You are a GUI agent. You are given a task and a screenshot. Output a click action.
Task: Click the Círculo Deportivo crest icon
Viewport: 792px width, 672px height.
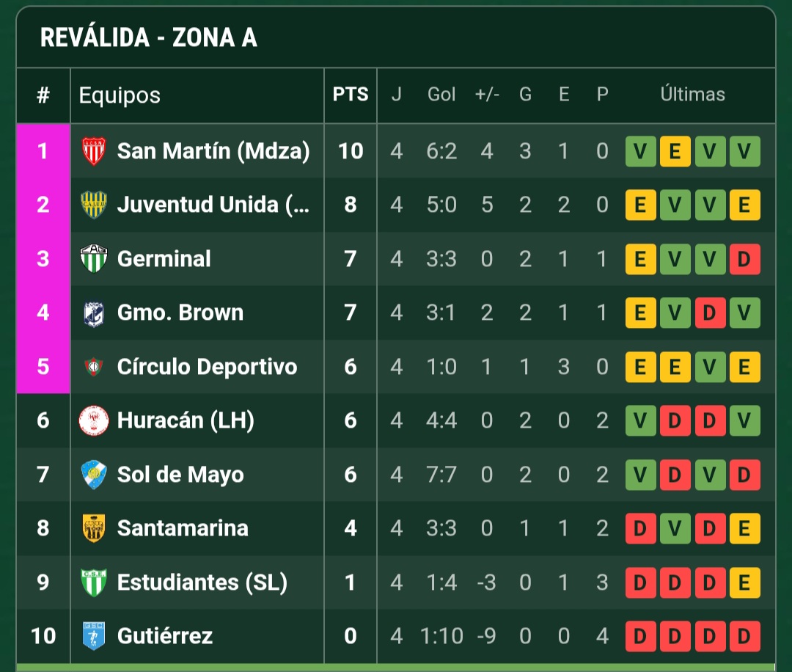coord(93,366)
